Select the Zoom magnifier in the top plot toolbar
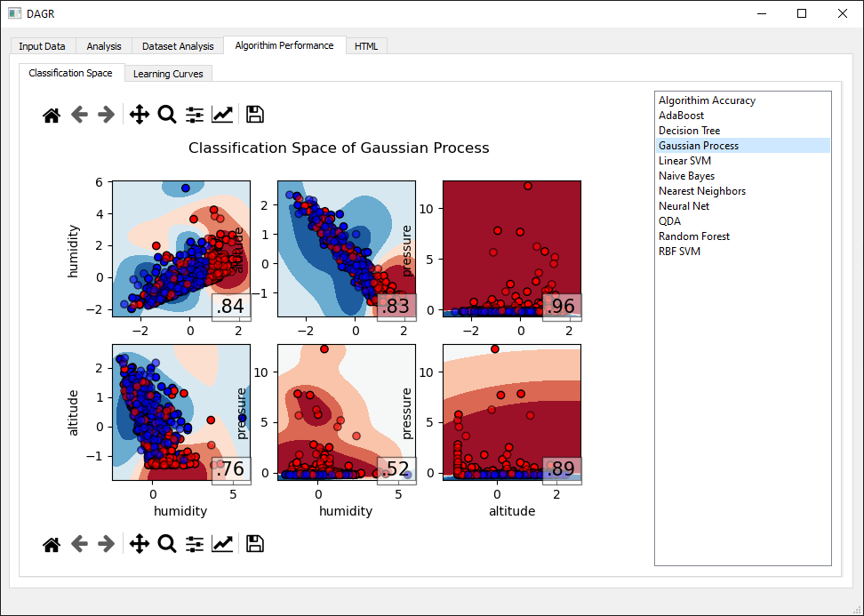This screenshot has height=616, width=864. click(167, 115)
